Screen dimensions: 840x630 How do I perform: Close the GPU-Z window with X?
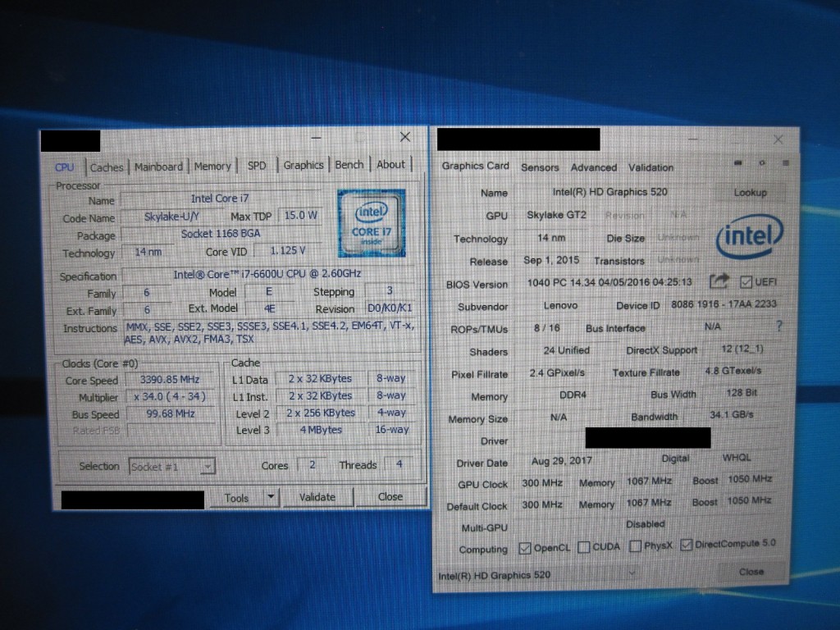point(778,139)
